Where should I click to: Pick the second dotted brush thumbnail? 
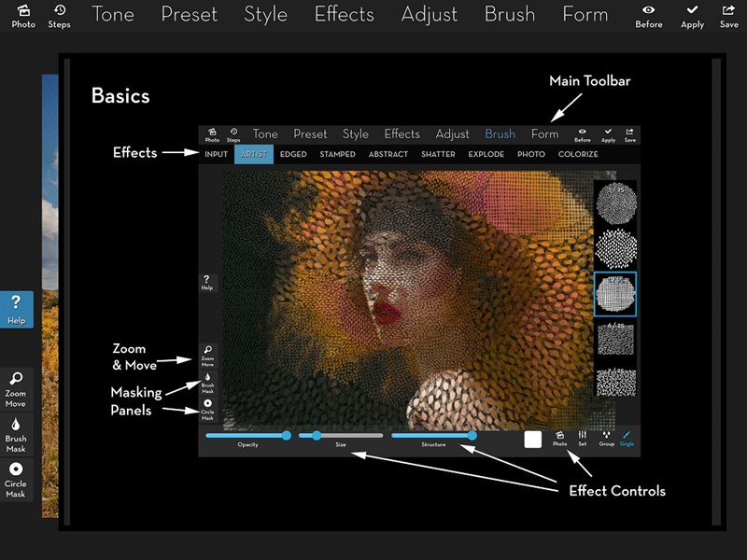pos(616,248)
